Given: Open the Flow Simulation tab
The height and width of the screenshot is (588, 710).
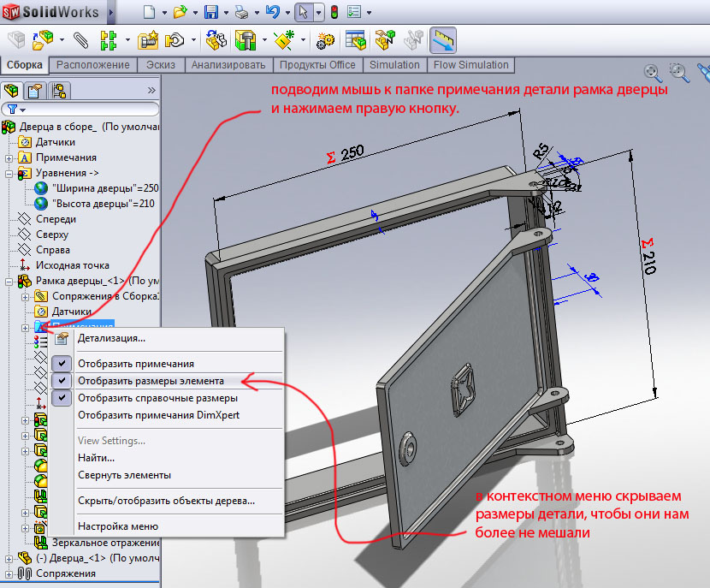Looking at the screenshot, I should (470, 65).
